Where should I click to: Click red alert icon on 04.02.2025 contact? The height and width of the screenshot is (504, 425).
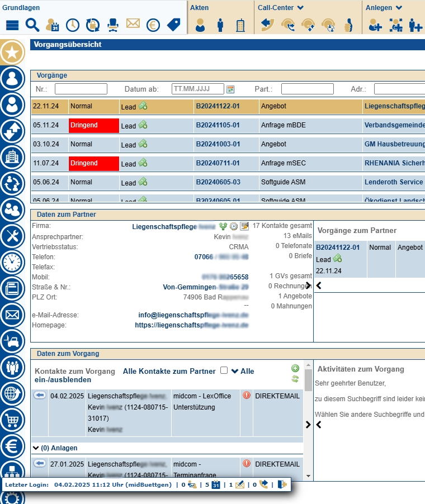coord(247,395)
